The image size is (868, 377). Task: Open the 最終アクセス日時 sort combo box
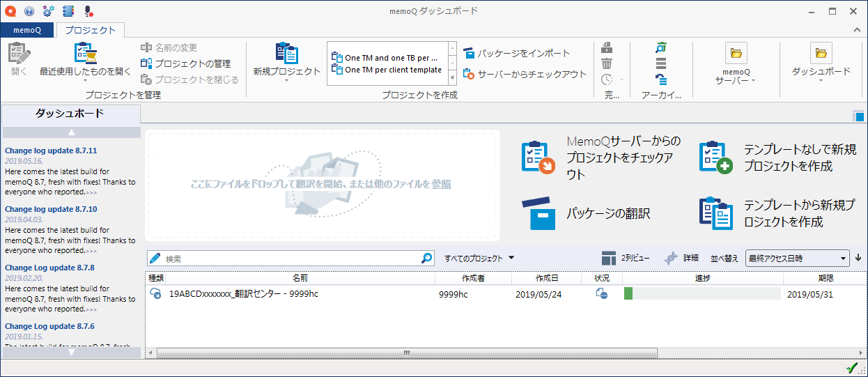pos(797,259)
